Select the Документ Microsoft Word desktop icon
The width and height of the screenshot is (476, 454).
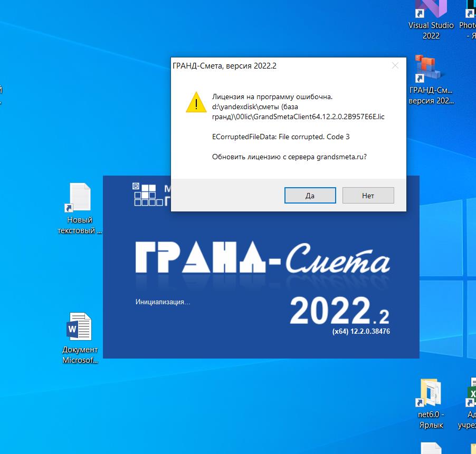(x=80, y=338)
